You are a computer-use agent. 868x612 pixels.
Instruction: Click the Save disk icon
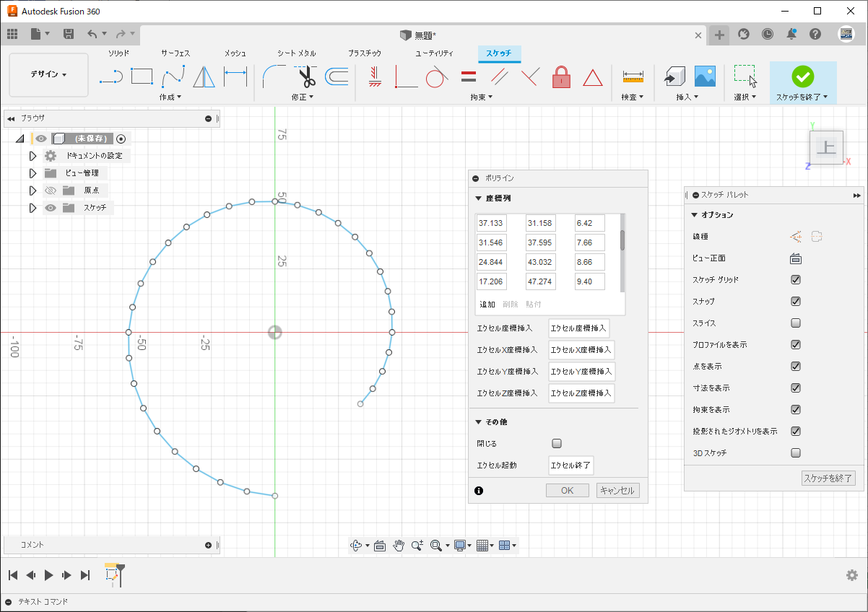[69, 34]
